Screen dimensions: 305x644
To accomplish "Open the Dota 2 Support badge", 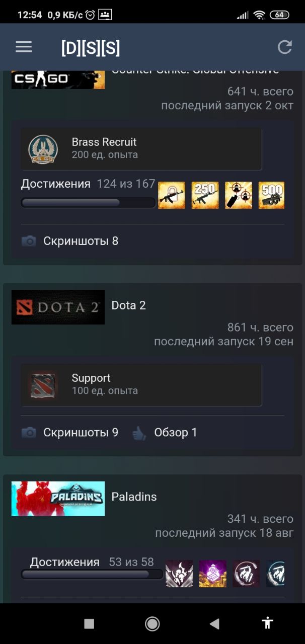I will tap(141, 384).
